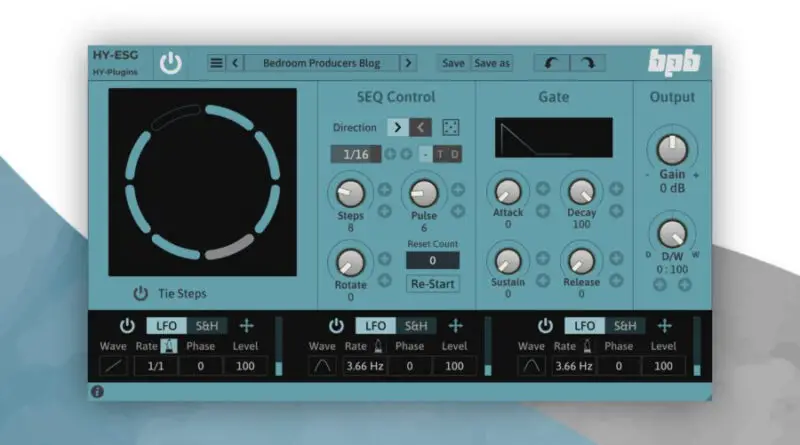Select the dotted D mode

pyautogui.click(x=455, y=154)
